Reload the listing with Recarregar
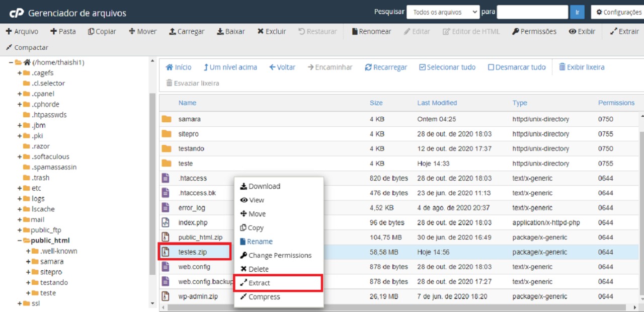The height and width of the screenshot is (312, 644). [x=386, y=67]
